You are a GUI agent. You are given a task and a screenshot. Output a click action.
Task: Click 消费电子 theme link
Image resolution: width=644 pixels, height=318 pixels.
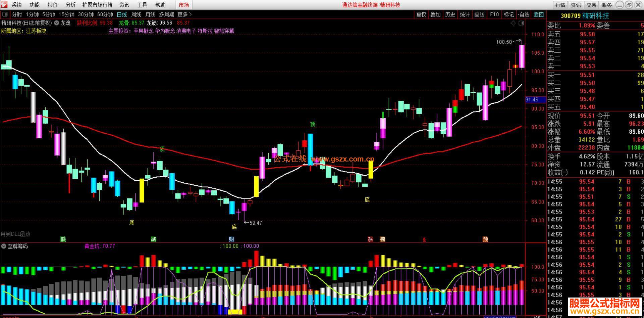186,31
